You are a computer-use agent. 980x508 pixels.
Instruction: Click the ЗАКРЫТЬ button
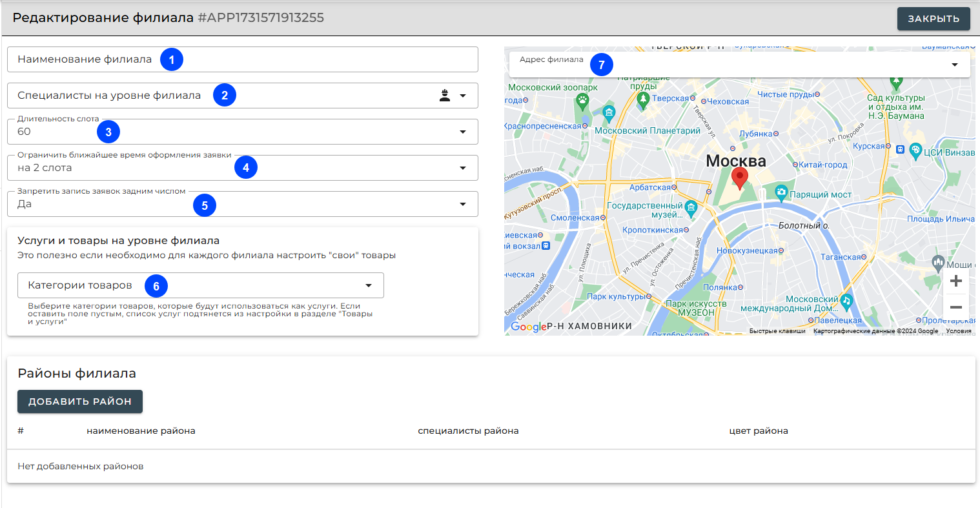coord(934,19)
